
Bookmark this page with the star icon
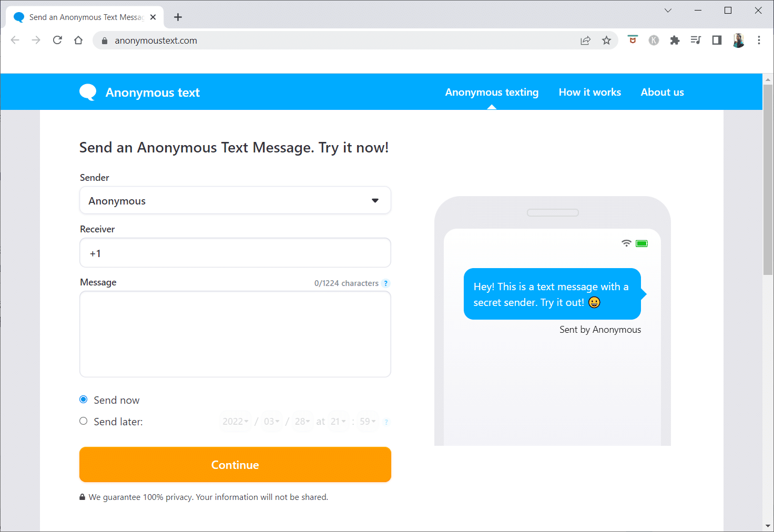pyautogui.click(x=606, y=40)
